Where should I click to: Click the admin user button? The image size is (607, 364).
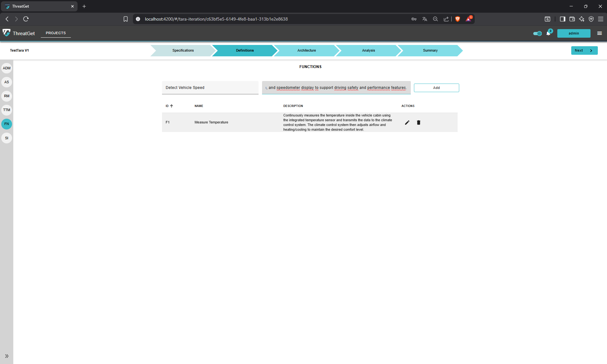click(573, 33)
